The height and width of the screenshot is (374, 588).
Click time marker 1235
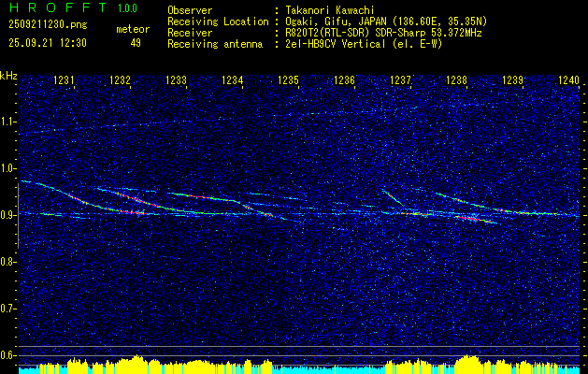coord(288,79)
